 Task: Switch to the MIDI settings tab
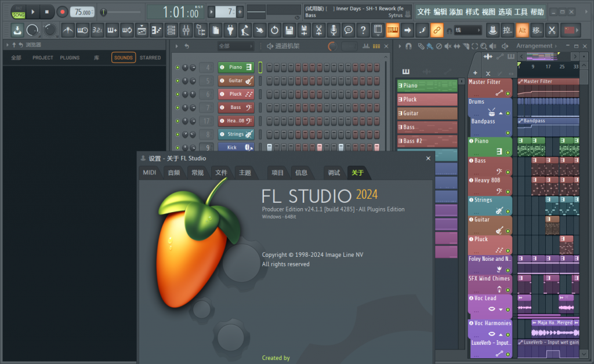coord(149,173)
